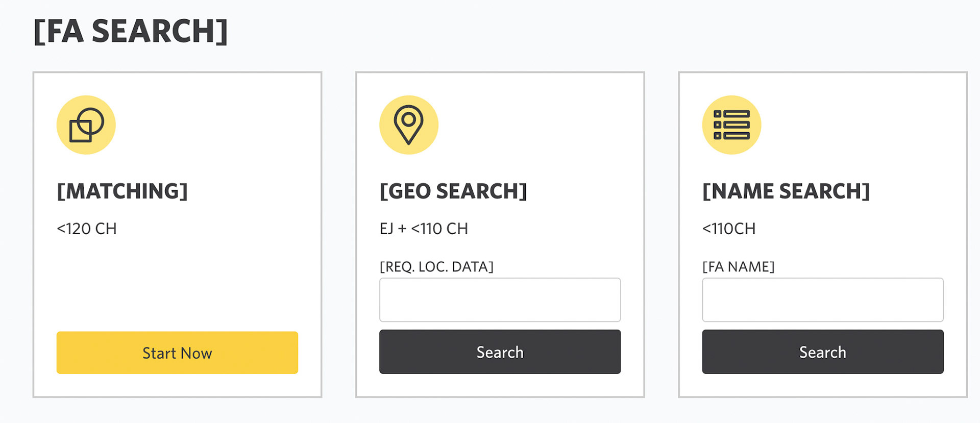Click the list icon for Name Search

click(x=731, y=125)
